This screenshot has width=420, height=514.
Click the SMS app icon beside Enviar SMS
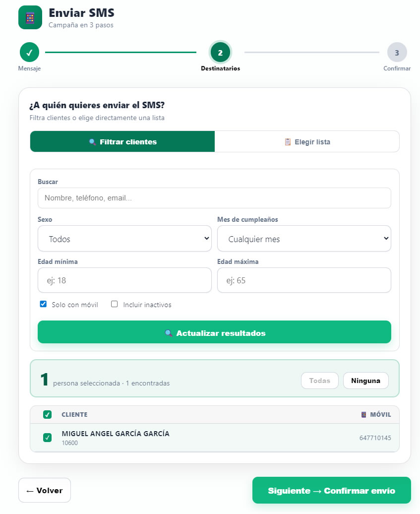pos(30,17)
